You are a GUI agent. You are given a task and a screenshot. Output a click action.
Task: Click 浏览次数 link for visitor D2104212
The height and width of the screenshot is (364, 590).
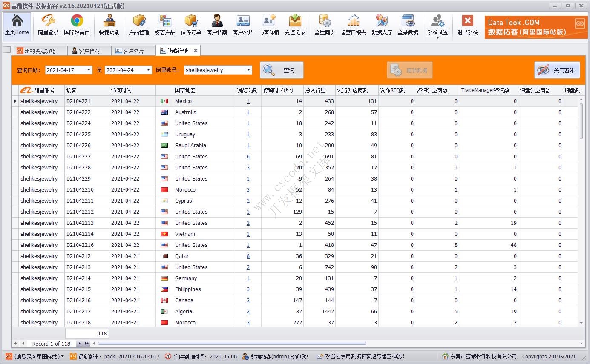tap(248, 256)
